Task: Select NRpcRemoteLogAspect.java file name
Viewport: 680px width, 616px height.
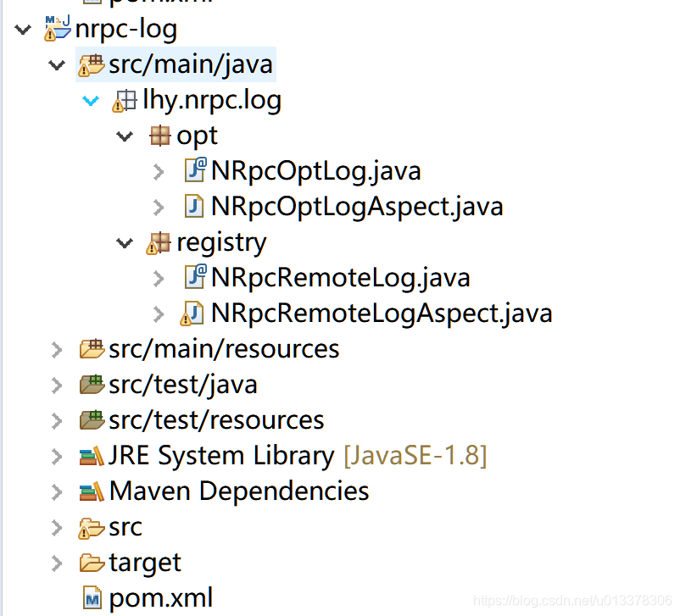Action: pyautogui.click(x=382, y=314)
